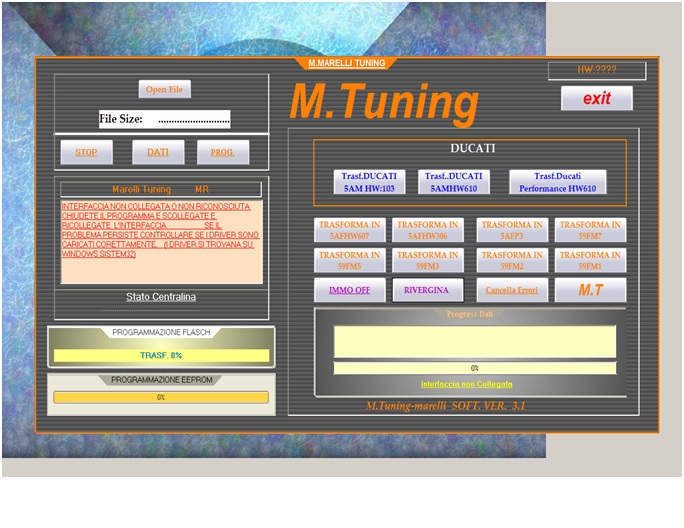Click Cancella Errori button

(x=512, y=290)
